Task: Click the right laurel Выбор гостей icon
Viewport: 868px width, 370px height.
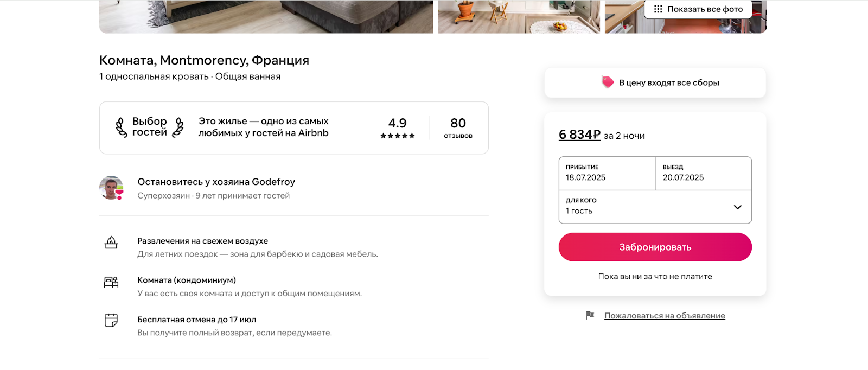Action: pos(178,127)
